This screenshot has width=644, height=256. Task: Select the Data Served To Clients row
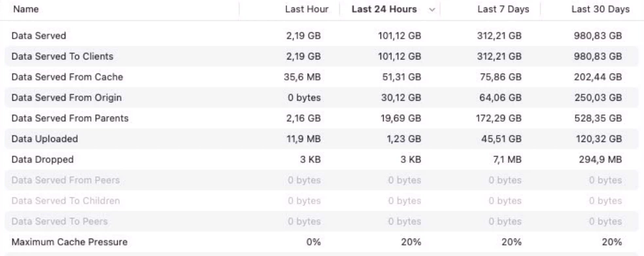click(322, 56)
